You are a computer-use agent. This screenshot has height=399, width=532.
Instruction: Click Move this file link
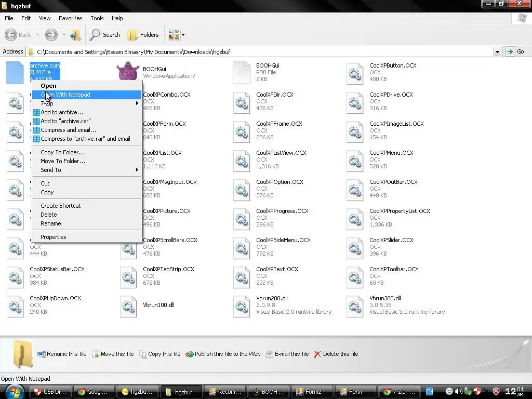click(x=113, y=354)
